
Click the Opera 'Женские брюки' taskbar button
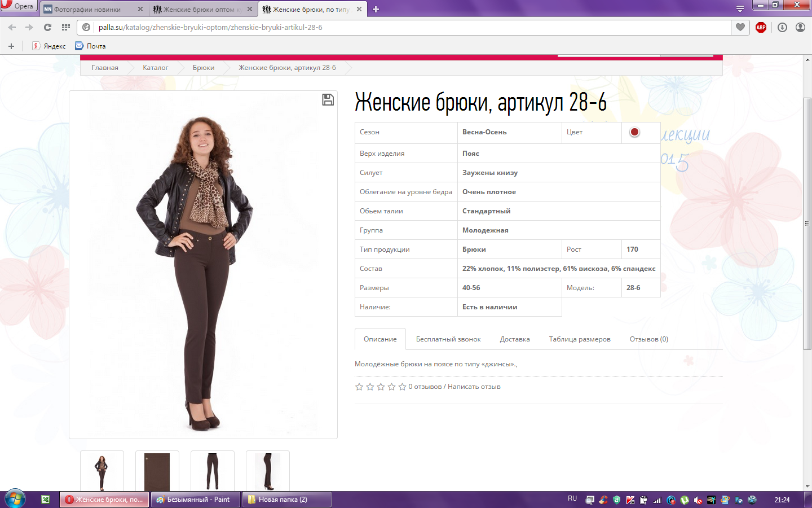104,500
